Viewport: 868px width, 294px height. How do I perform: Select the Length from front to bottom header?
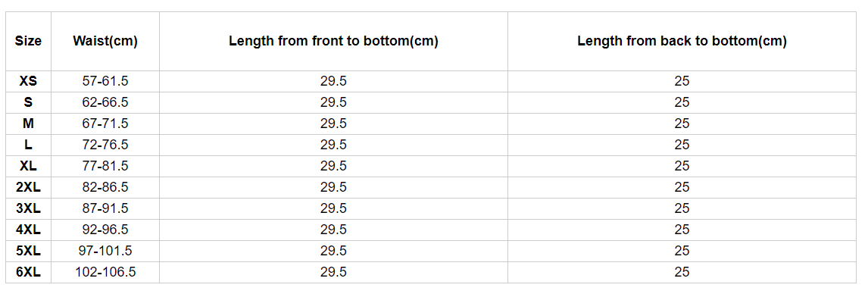click(333, 41)
